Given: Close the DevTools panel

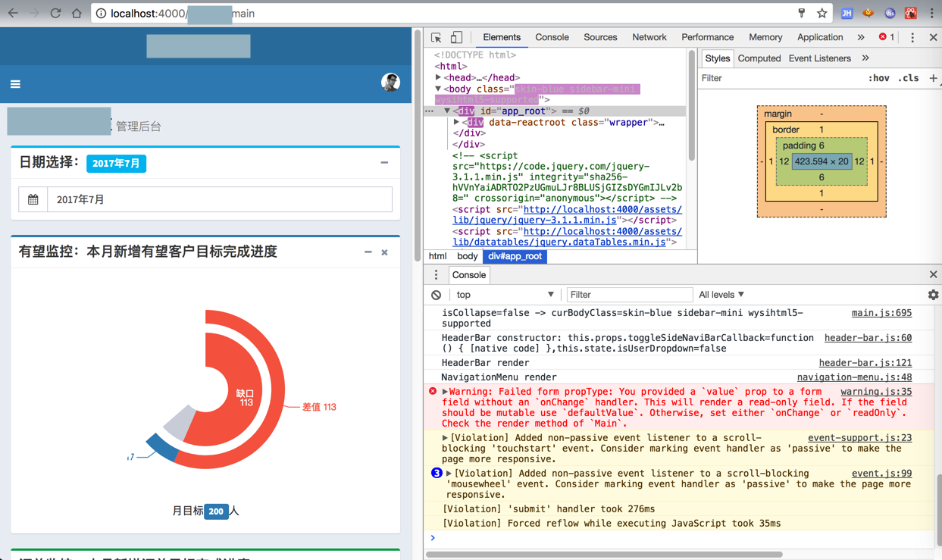Looking at the screenshot, I should click(x=933, y=37).
